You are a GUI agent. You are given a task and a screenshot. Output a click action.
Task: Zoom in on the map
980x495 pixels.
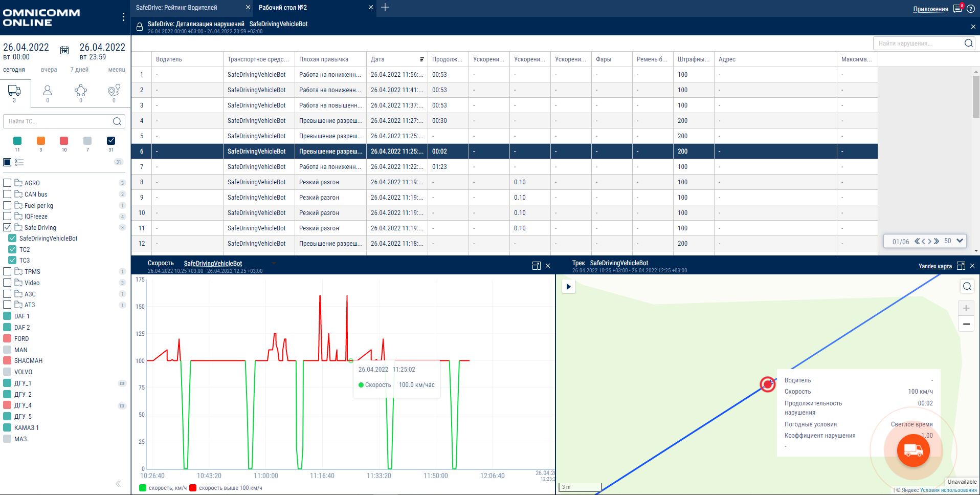(x=966, y=308)
